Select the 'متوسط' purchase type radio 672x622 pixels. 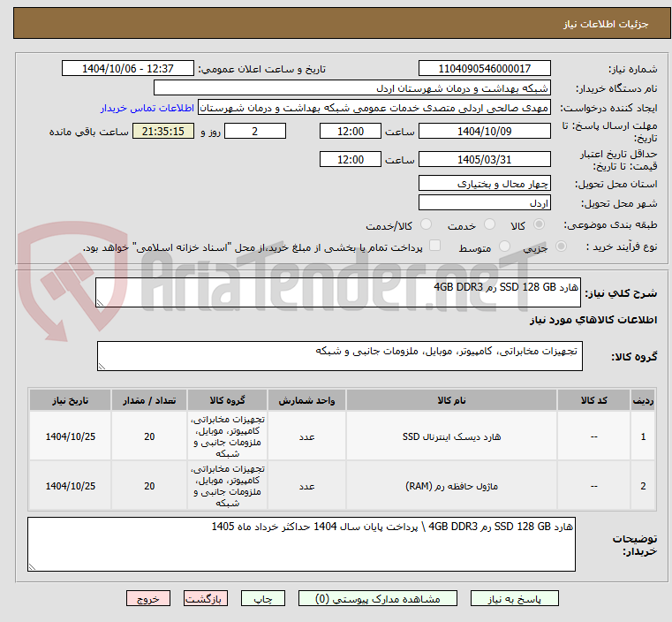[x=505, y=246]
